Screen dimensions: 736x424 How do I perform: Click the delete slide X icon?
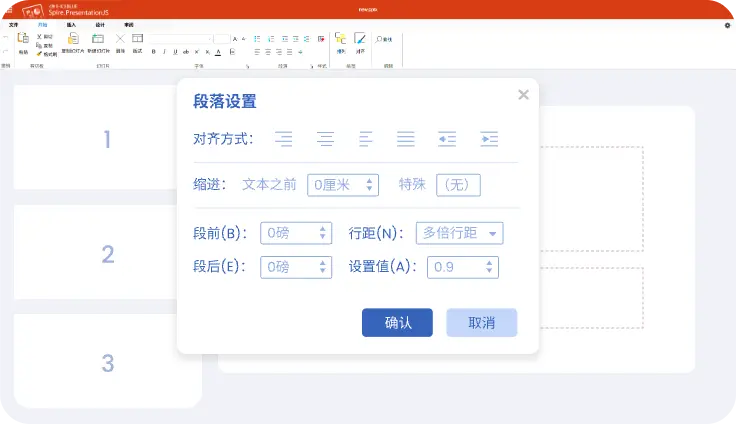pos(120,39)
